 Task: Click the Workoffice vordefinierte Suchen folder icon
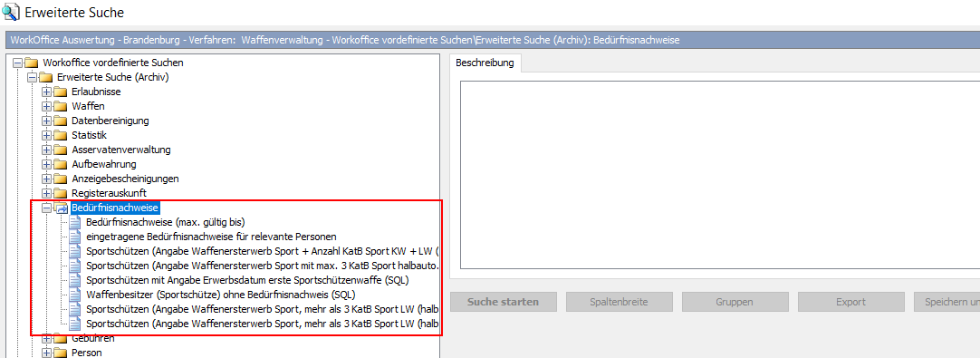point(32,63)
